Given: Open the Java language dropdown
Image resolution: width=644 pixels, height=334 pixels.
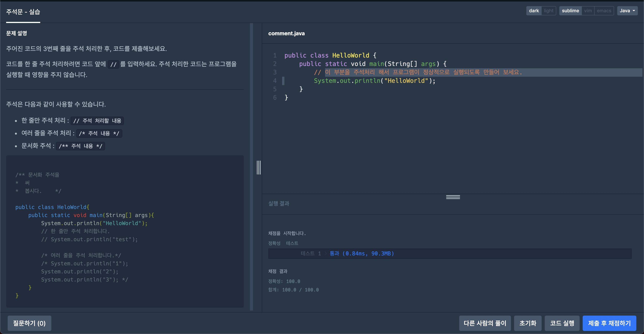Looking at the screenshot, I should pyautogui.click(x=627, y=11).
